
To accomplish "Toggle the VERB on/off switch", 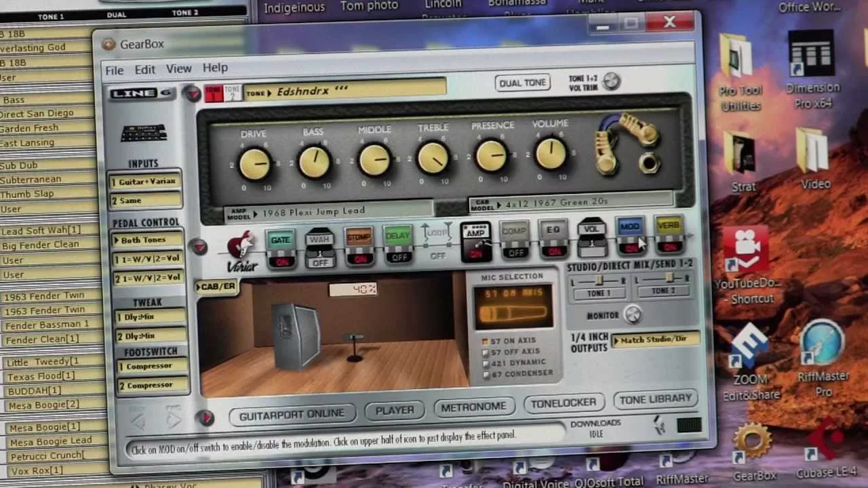I will click(x=669, y=246).
